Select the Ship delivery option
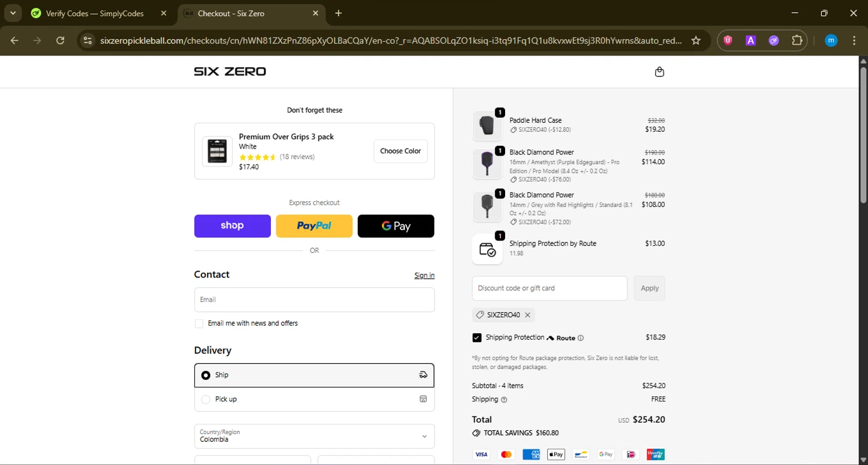Image resolution: width=868 pixels, height=465 pixels. click(314, 375)
